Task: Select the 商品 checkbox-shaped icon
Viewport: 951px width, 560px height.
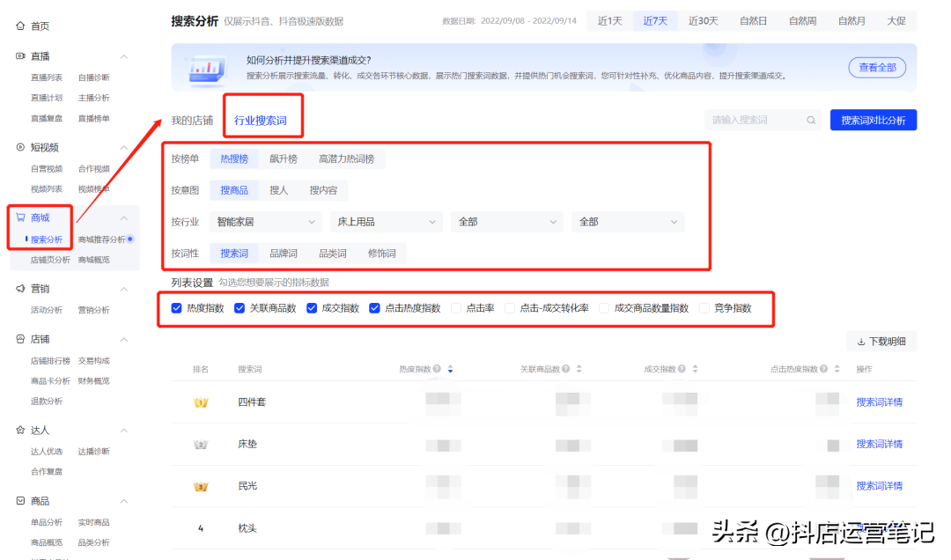Action: pos(20,500)
